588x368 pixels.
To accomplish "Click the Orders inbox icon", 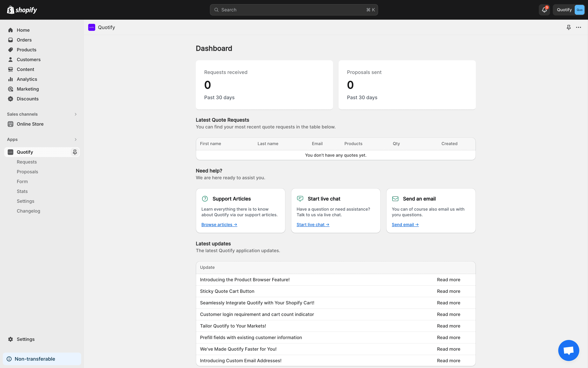I will tap(10, 40).
